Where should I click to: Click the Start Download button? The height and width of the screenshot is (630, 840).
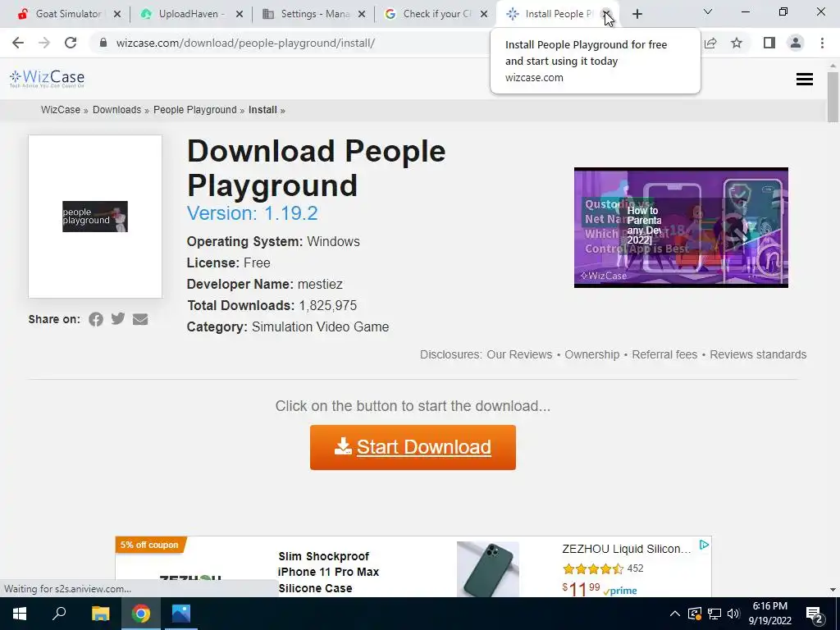(413, 447)
